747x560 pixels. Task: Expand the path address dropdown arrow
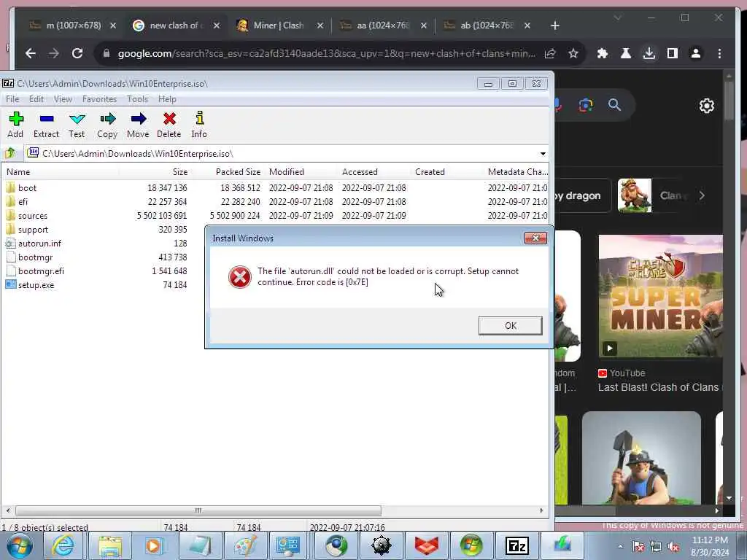pyautogui.click(x=543, y=154)
